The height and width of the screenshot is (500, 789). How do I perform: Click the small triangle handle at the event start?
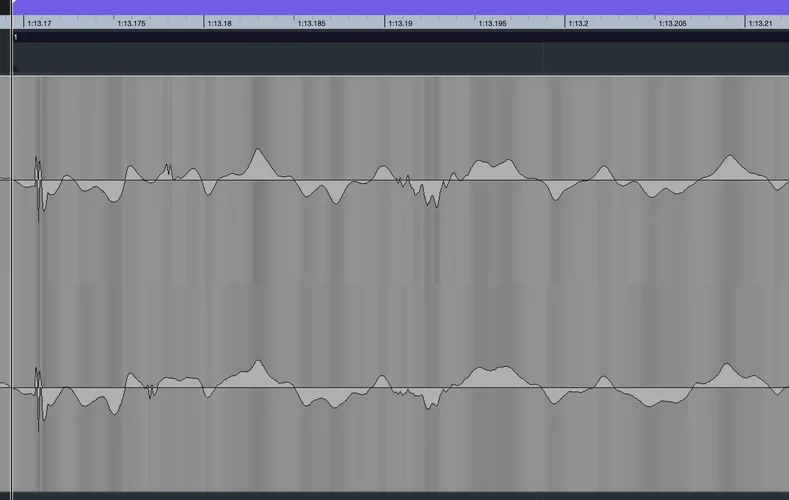[16, 68]
